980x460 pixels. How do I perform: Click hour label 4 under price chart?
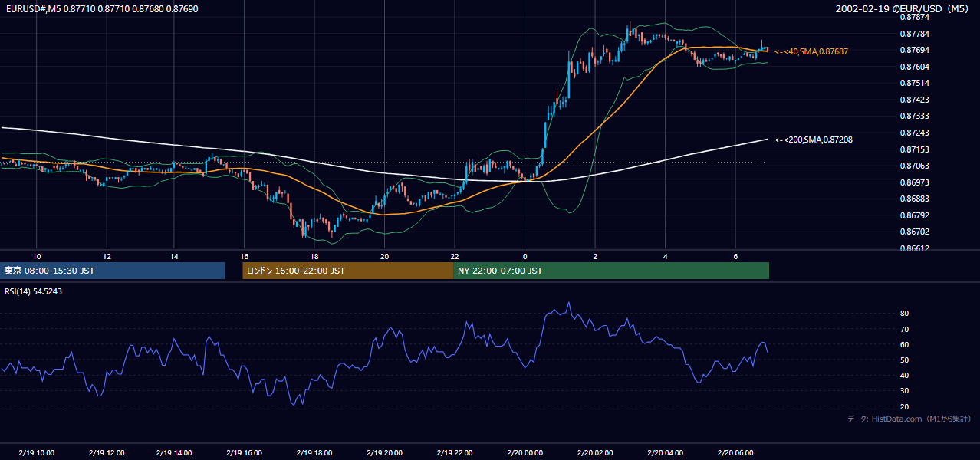pyautogui.click(x=665, y=256)
